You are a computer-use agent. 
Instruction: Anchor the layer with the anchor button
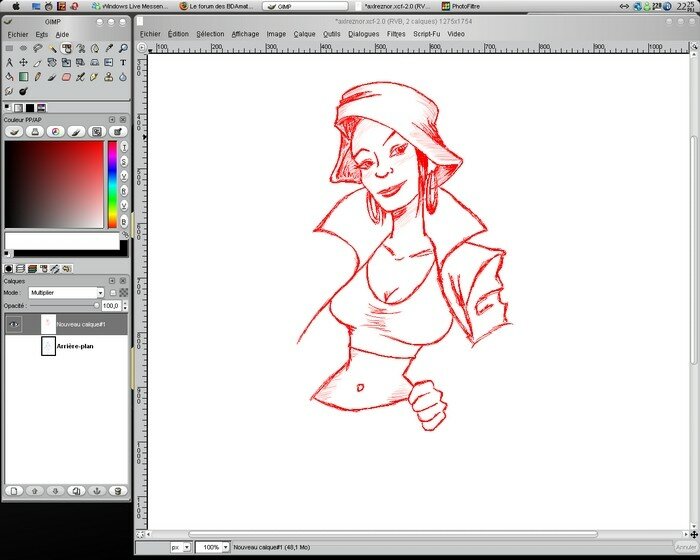97,491
